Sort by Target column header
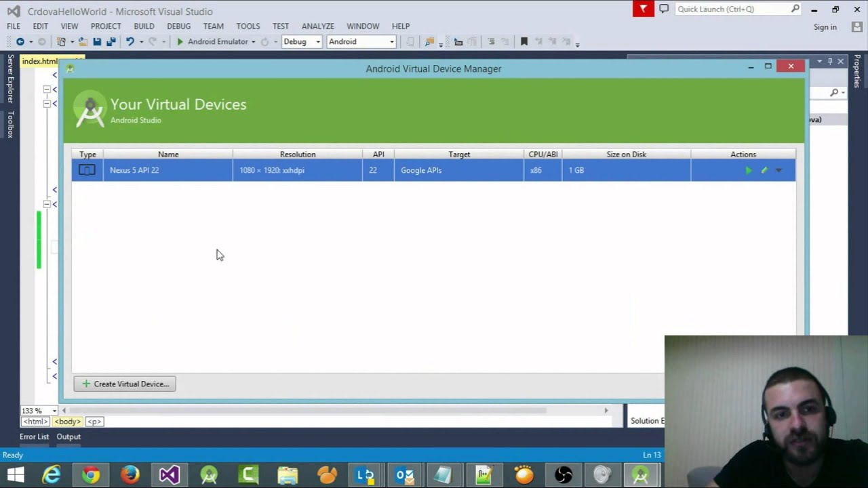 coord(459,155)
